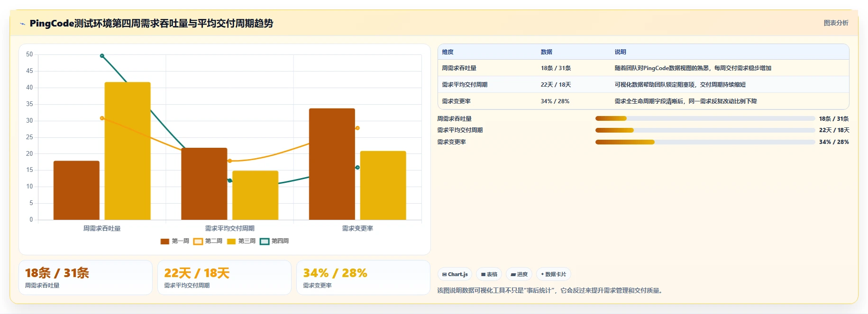The height and width of the screenshot is (314, 868).
Task: Click the 维度 table column header
Action: (x=448, y=52)
